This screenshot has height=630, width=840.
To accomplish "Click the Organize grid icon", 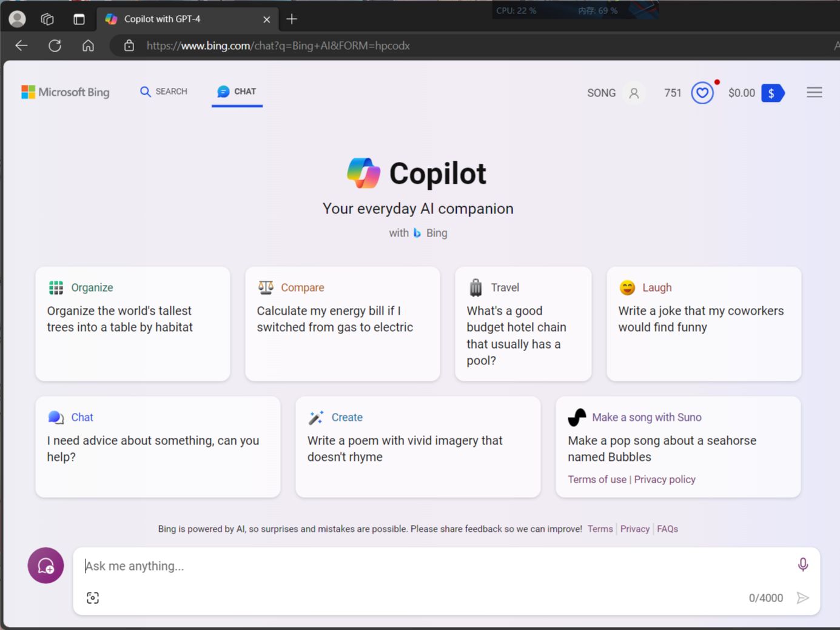I will (56, 287).
